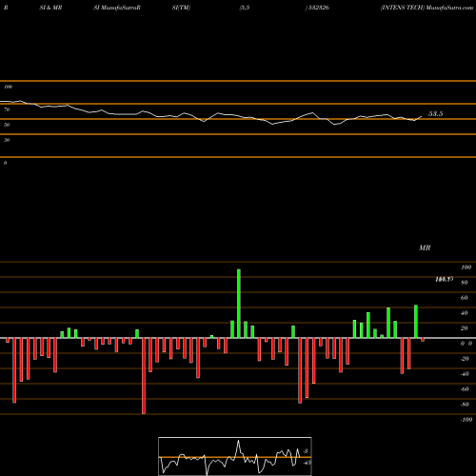Click the SI MunafaSutraR header text
The image size is (476, 476).
pos(117,8)
